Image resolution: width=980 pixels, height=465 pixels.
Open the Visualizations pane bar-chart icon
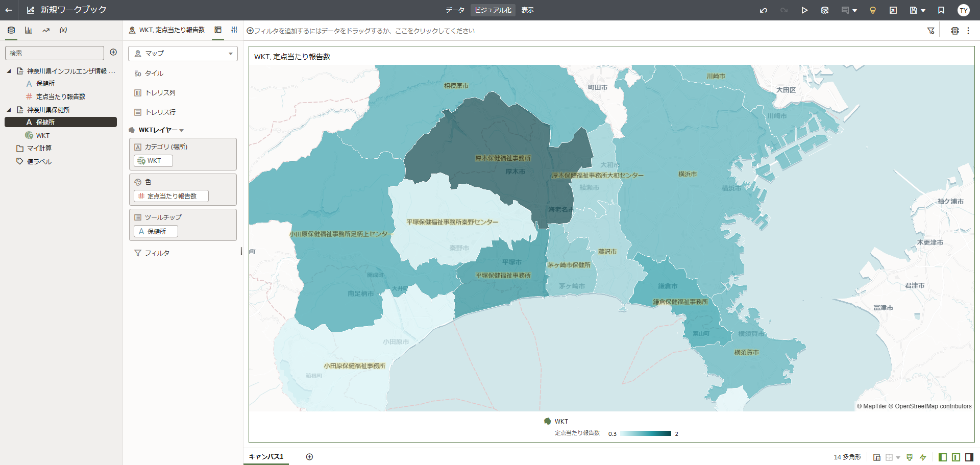point(29,30)
